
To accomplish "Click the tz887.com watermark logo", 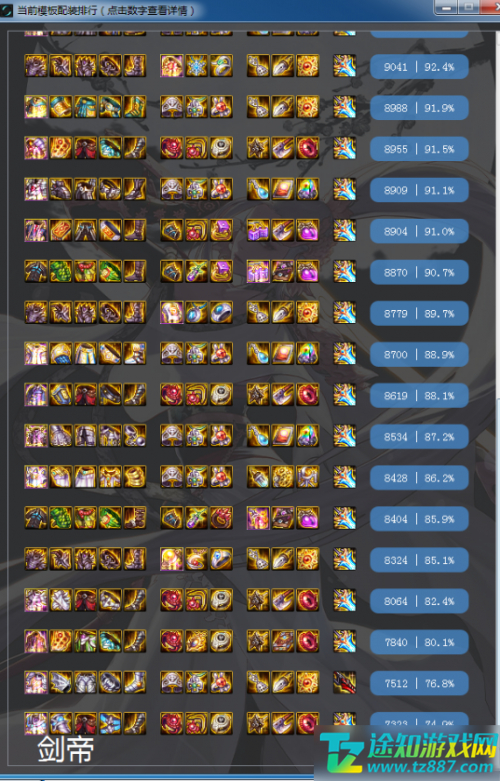I will [408, 752].
